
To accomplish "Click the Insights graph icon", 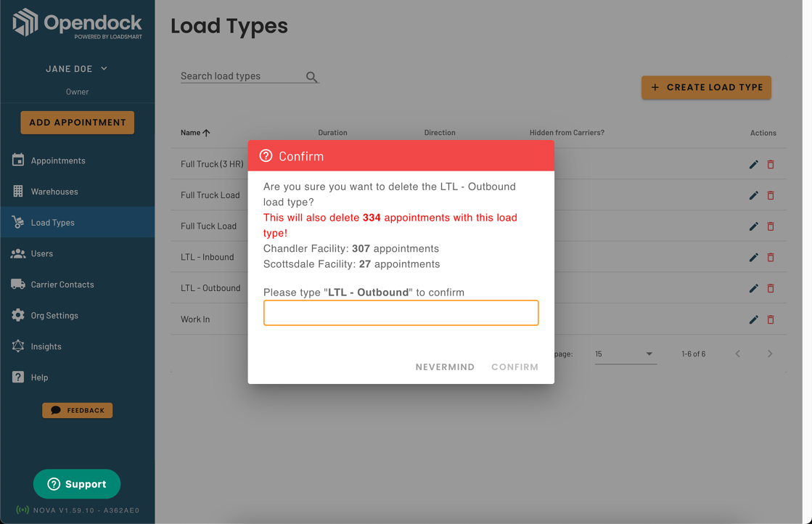I will click(x=18, y=346).
